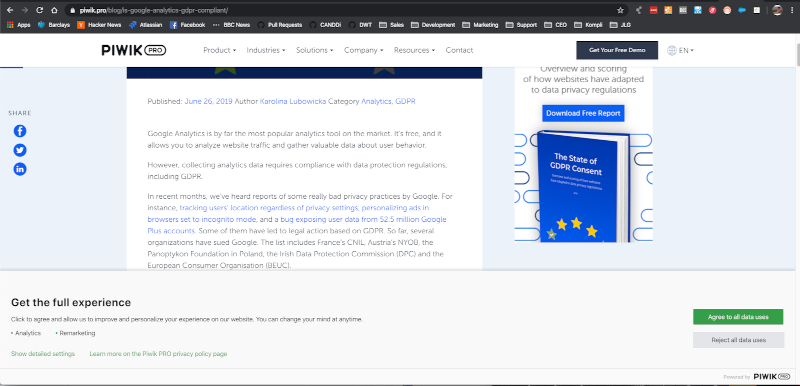Viewport: 800px width, 386px height.
Task: Go to the Contact page
Action: [459, 50]
